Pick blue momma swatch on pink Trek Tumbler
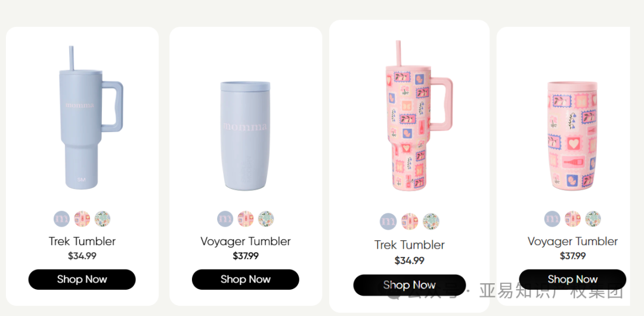644x316 pixels. point(388,221)
